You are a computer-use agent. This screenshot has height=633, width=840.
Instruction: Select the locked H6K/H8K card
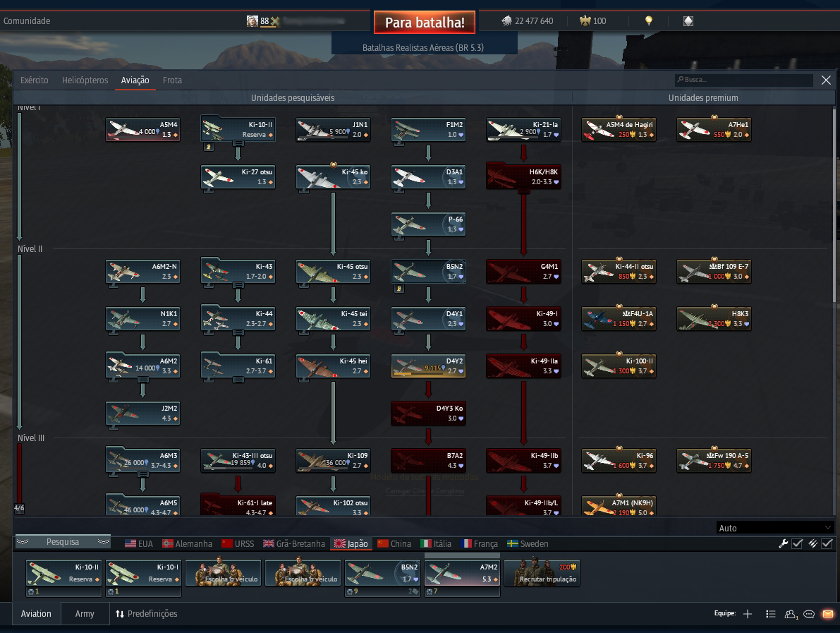pos(523,177)
